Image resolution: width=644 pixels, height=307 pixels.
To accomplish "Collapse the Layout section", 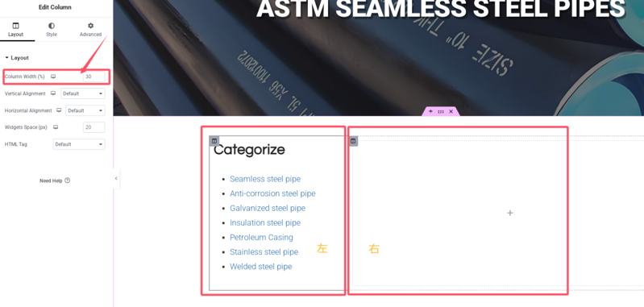I will (x=17, y=58).
